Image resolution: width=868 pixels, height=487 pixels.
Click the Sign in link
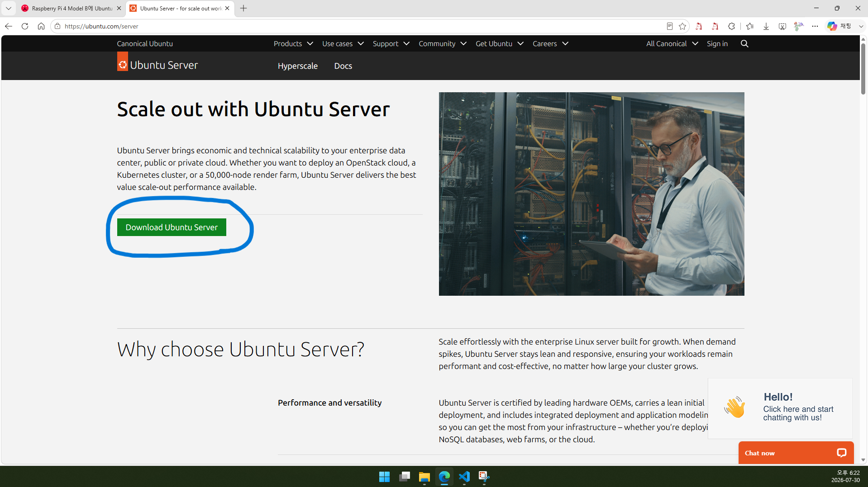point(717,43)
